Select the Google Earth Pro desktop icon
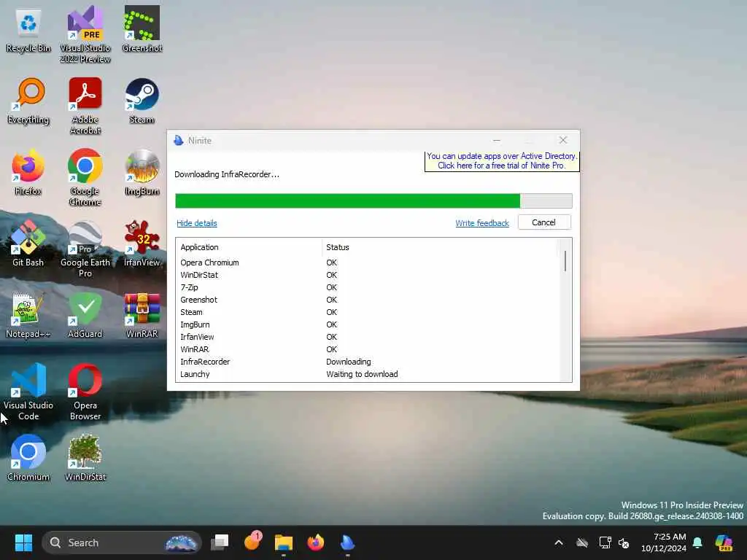747x560 pixels. coord(85,249)
